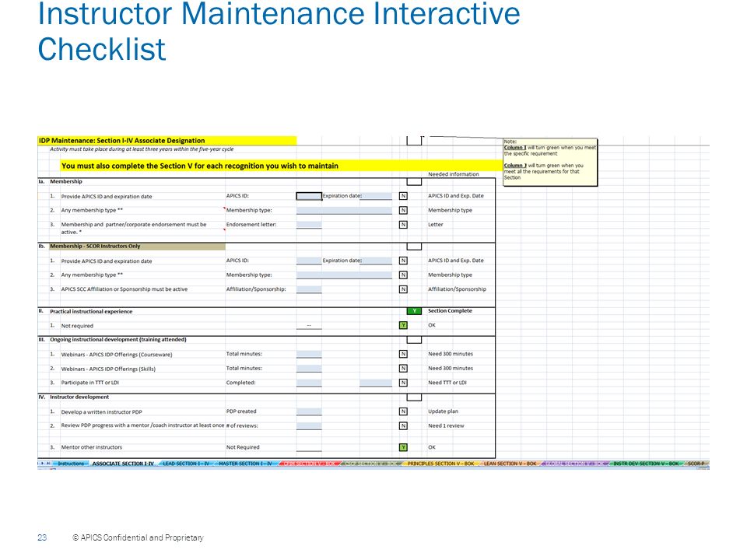Click the # of reviews input cell
The height and width of the screenshot is (560, 747).
tap(309, 425)
